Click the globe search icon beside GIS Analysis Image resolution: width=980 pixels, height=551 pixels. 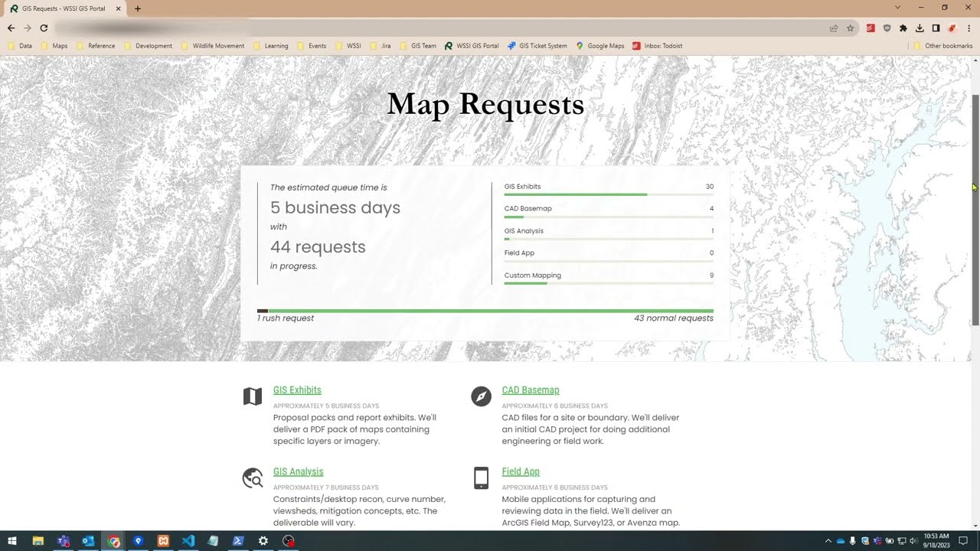tap(253, 478)
